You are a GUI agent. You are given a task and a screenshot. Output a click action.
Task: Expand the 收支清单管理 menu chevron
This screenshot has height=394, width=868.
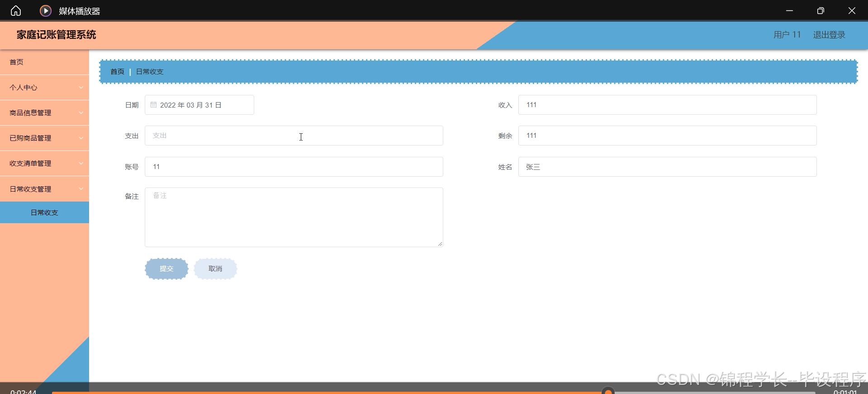tap(81, 163)
